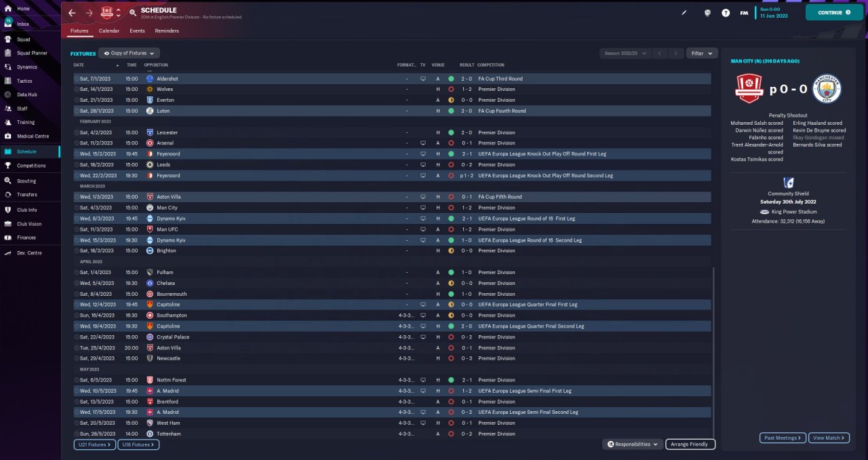Click the Arrange Friendly button

click(x=690, y=444)
